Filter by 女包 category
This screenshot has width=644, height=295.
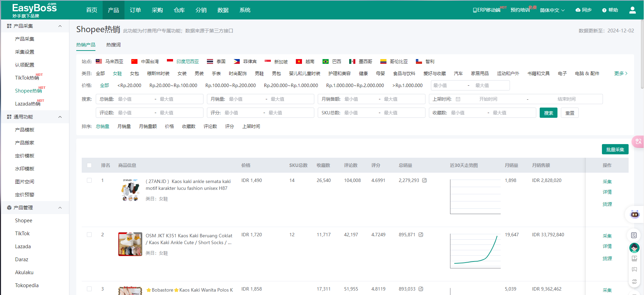134,73
